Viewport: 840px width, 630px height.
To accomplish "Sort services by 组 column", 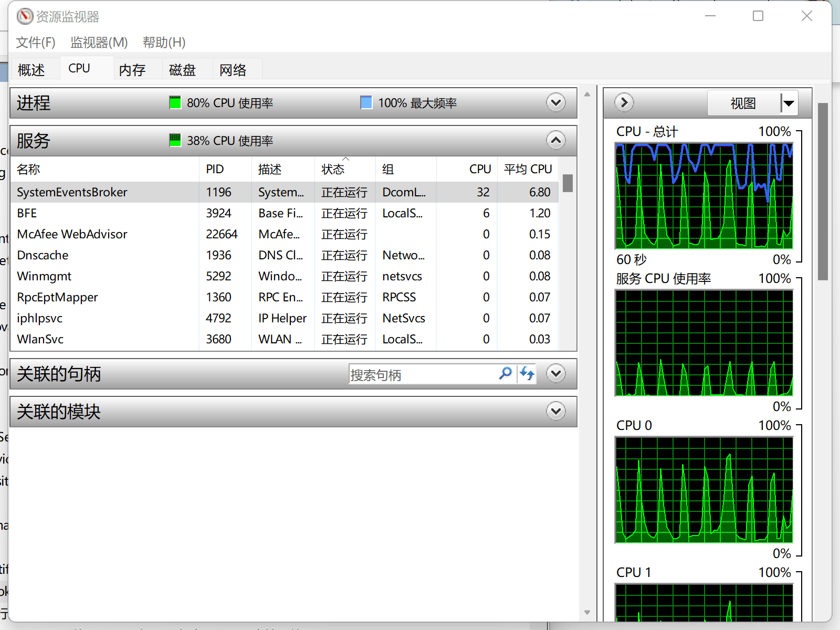I will (406, 169).
